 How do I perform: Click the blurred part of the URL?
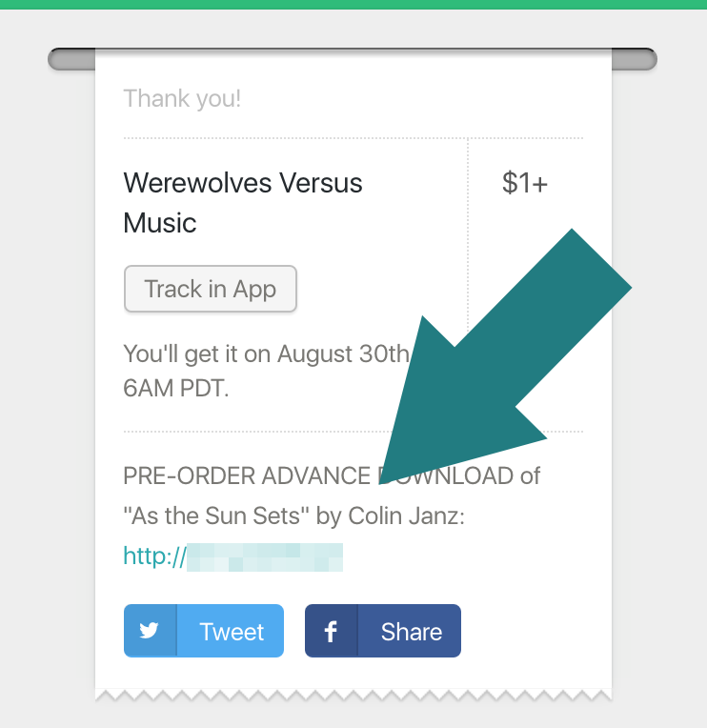point(265,557)
